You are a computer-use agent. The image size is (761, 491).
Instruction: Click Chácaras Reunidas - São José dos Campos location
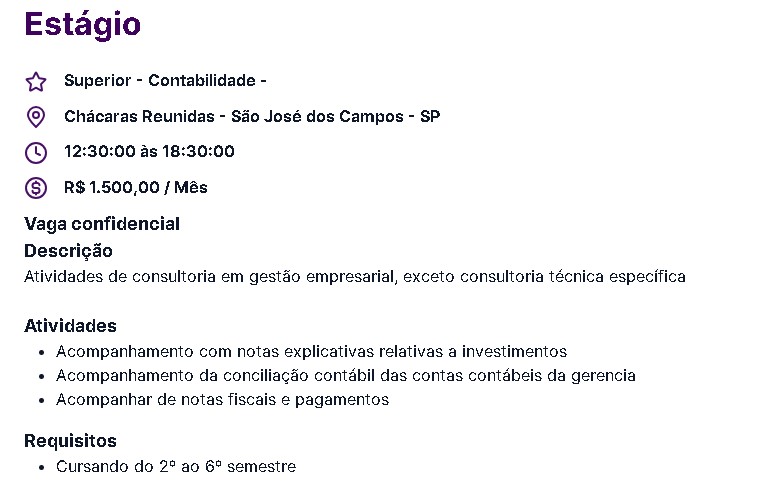click(x=252, y=116)
